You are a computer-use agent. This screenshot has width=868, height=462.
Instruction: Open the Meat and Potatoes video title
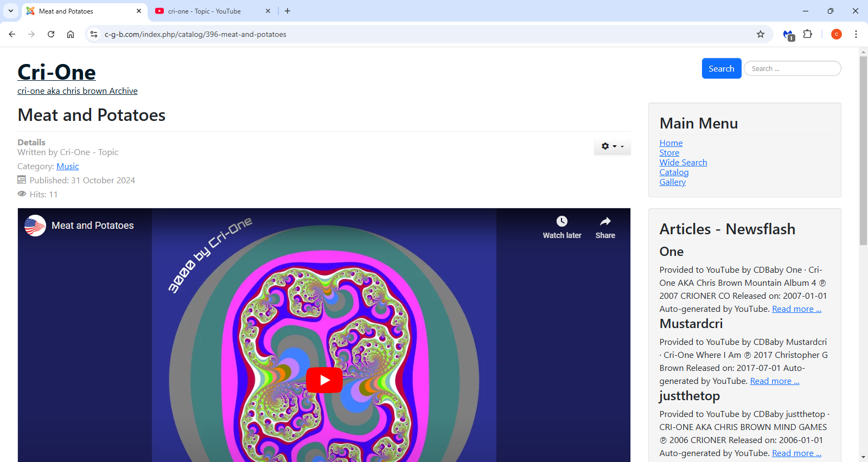point(93,226)
